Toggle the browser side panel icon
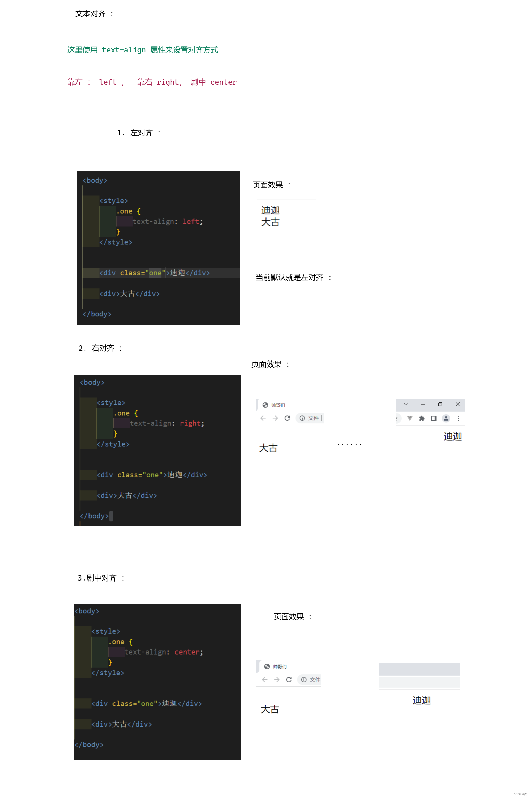This screenshot has width=532, height=798. point(434,418)
